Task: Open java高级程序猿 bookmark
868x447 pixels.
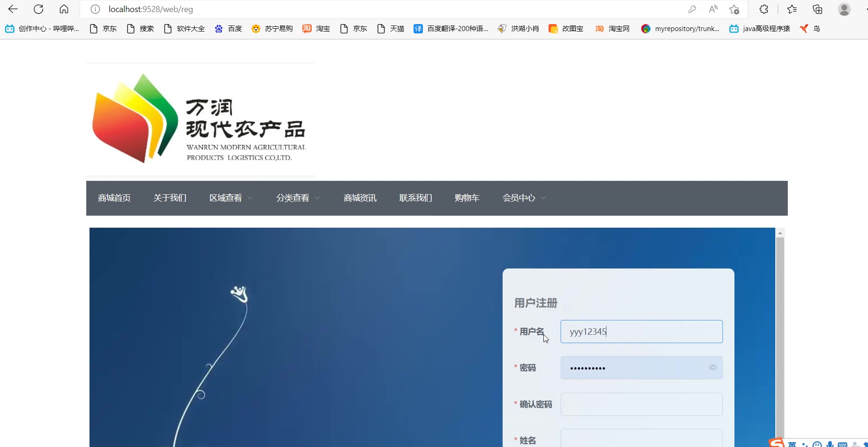Action: 759,29
